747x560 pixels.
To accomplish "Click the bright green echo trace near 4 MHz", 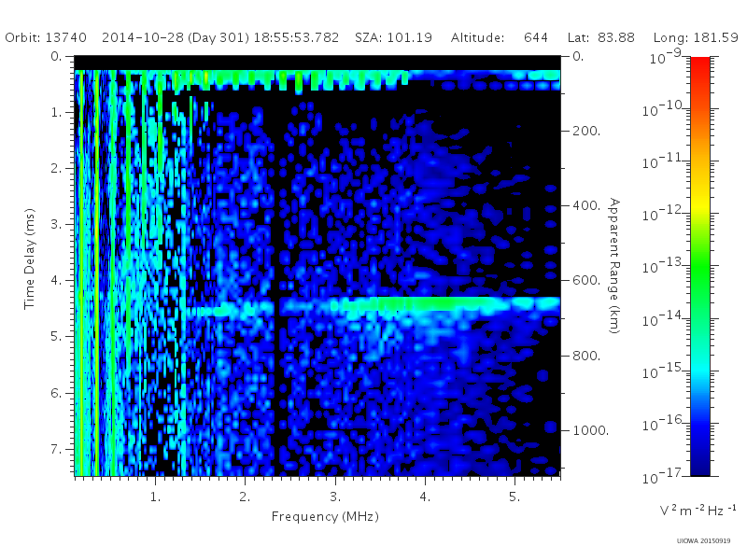I will (x=438, y=303).
